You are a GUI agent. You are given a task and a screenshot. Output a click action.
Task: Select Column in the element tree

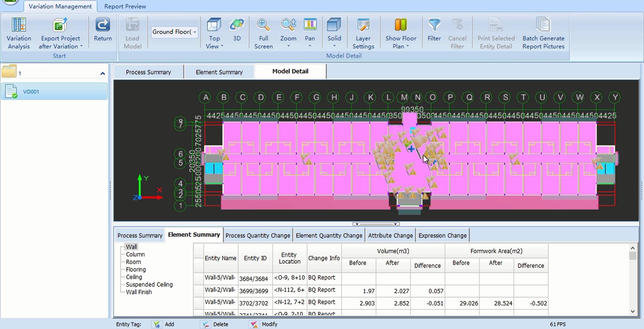point(135,254)
